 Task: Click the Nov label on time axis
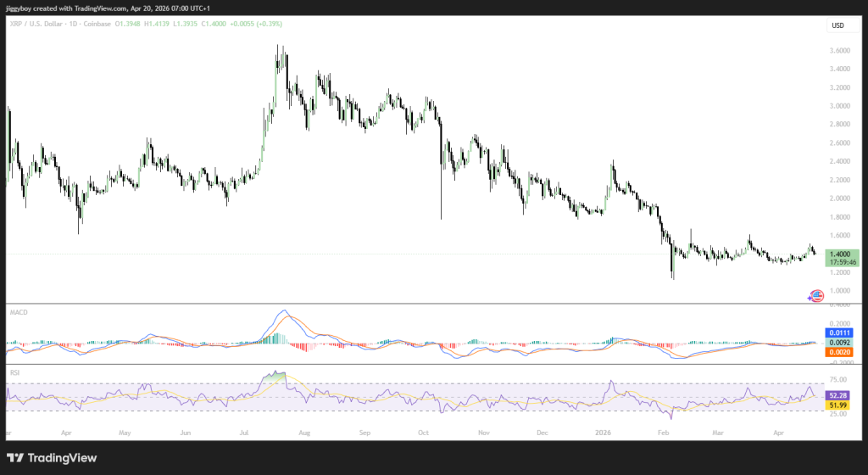click(486, 431)
